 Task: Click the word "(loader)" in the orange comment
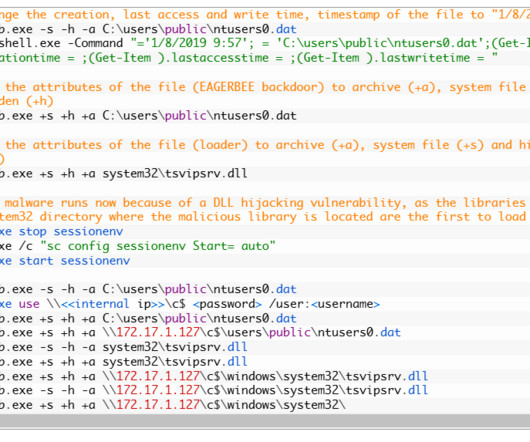tap(220, 145)
